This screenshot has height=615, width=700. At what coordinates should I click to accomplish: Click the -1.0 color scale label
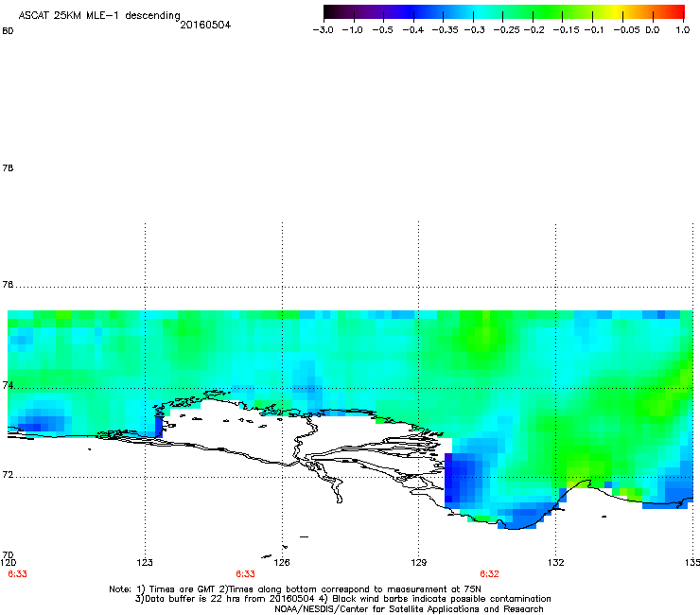353,30
